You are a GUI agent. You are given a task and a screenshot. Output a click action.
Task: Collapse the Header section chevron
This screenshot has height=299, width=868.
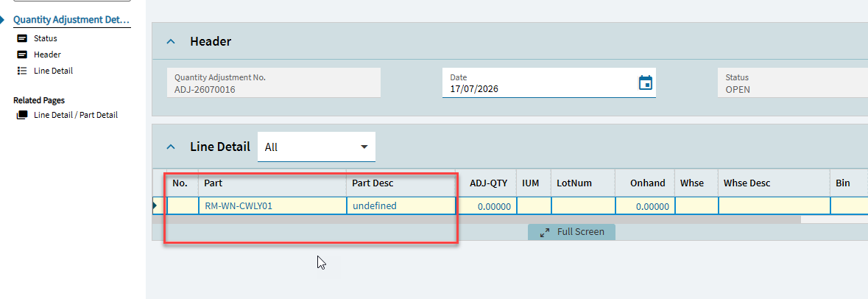point(172,41)
